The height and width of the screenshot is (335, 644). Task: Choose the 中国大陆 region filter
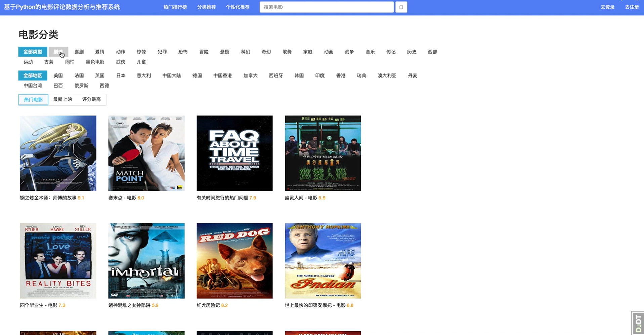coord(172,75)
